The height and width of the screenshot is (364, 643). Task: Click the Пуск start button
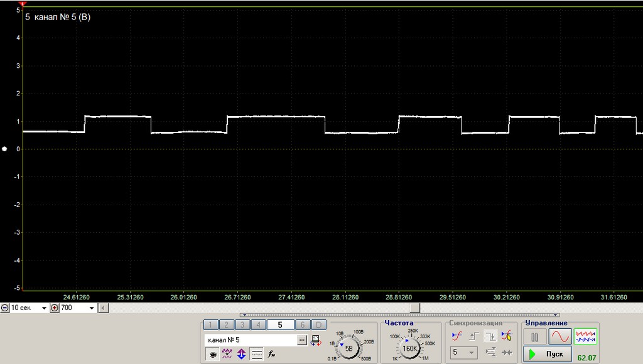(548, 354)
